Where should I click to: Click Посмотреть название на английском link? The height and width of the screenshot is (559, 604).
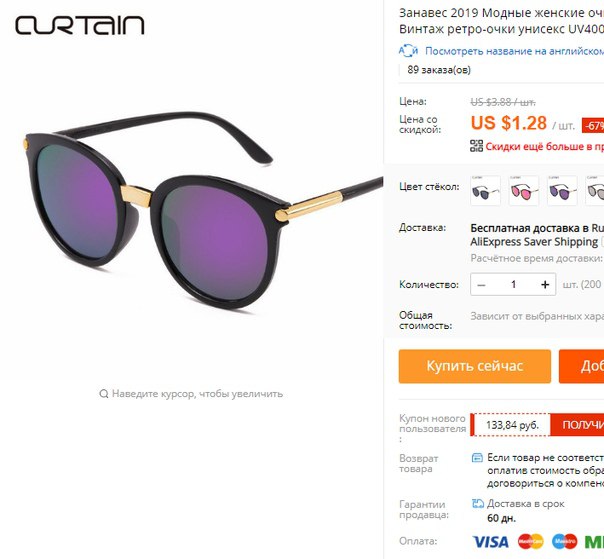pos(514,51)
